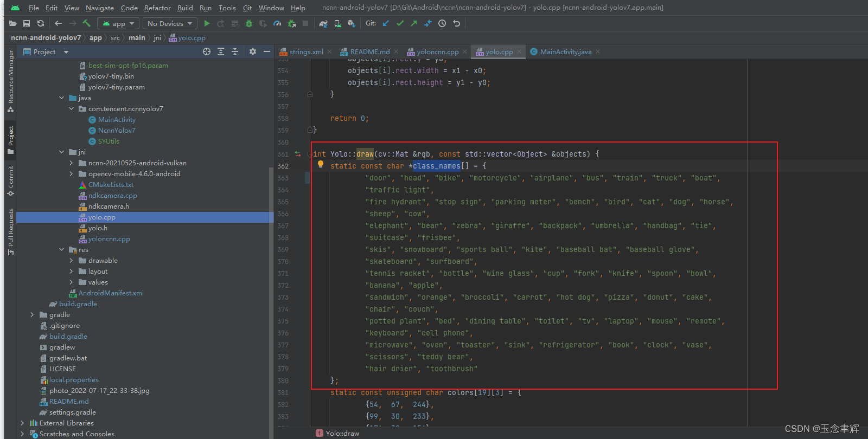Rollback changes with the undo arrow icon
868x439 pixels.
click(x=456, y=23)
